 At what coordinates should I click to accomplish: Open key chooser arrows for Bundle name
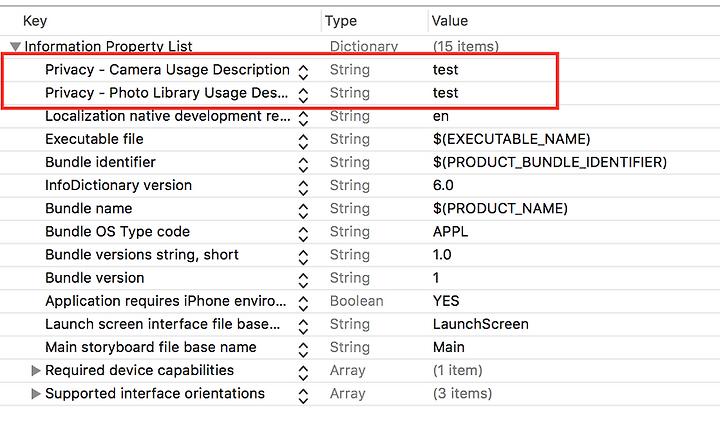(303, 210)
